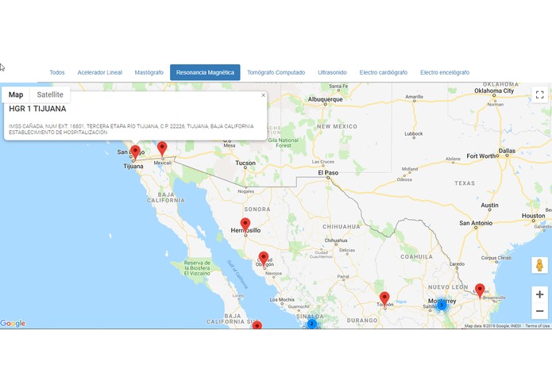Select the Electro cardiógrafo tab
Viewport: 552px width, 392px height.
point(384,72)
